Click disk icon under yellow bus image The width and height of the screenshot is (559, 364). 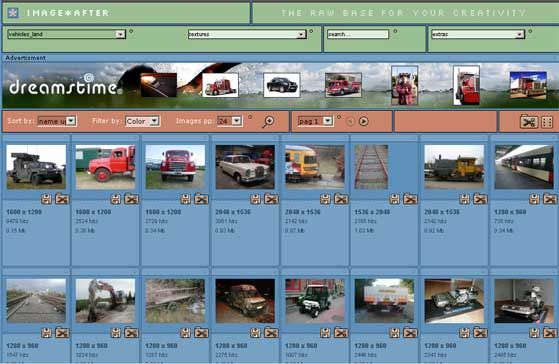tap(325, 199)
